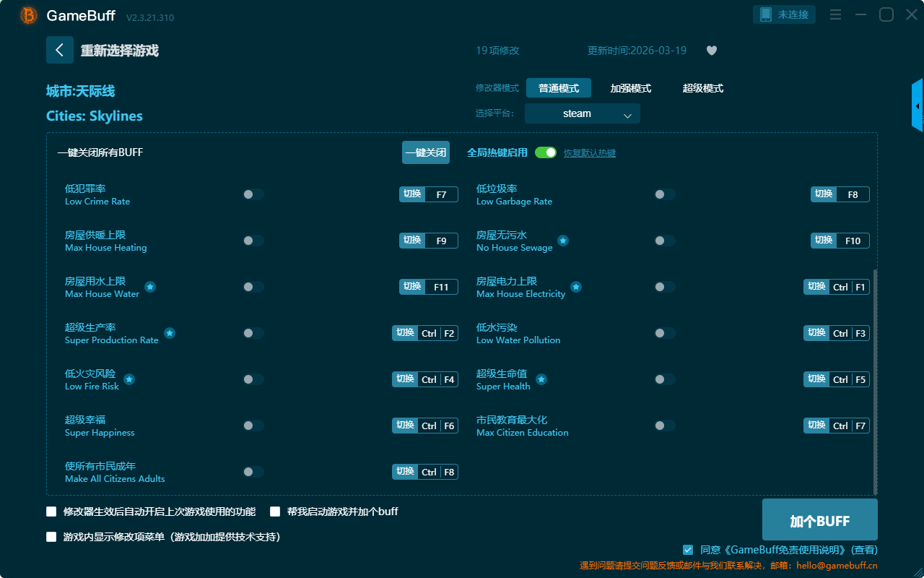The width and height of the screenshot is (924, 578).
Task: Switch to the enhanced mode tab (加强模式)
Action: (x=630, y=88)
